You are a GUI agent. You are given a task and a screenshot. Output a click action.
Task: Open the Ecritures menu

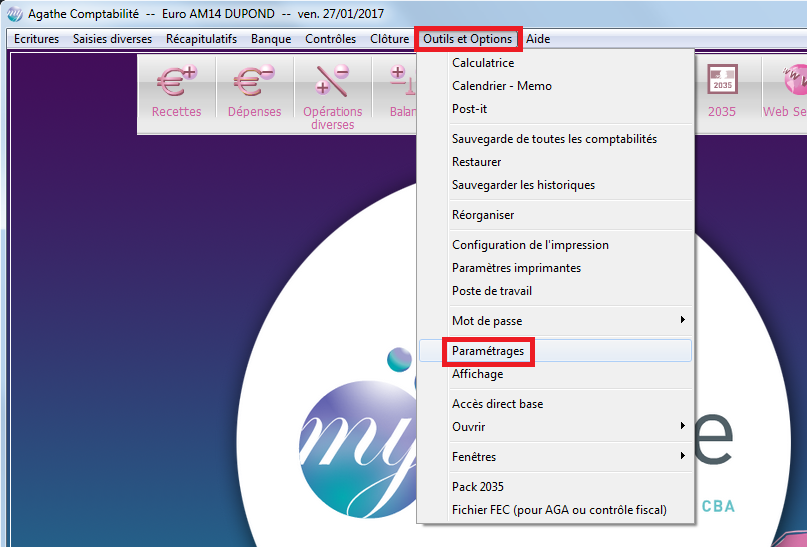point(37,39)
